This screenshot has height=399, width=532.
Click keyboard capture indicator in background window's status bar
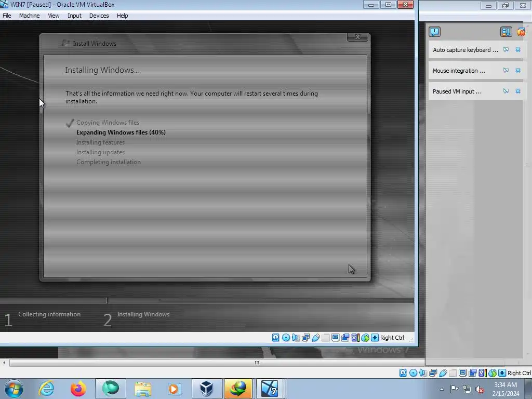pyautogui.click(x=502, y=373)
